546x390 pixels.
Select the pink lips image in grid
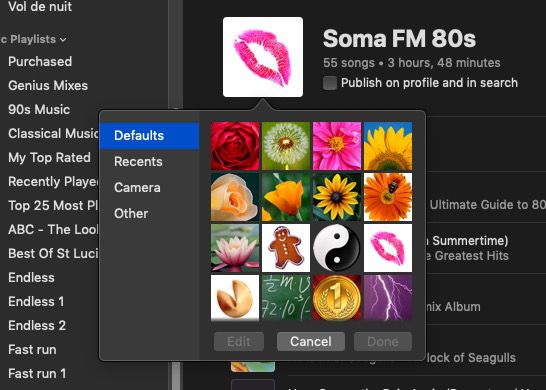pos(388,248)
